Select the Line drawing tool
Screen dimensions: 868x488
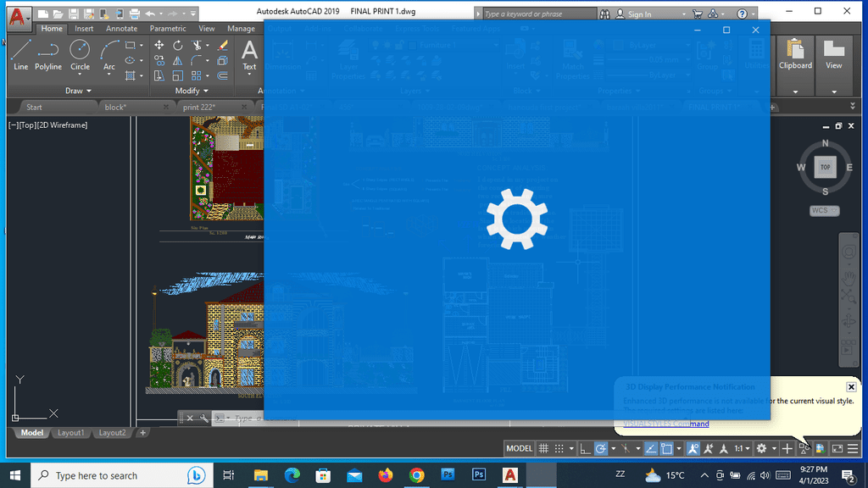click(20, 55)
